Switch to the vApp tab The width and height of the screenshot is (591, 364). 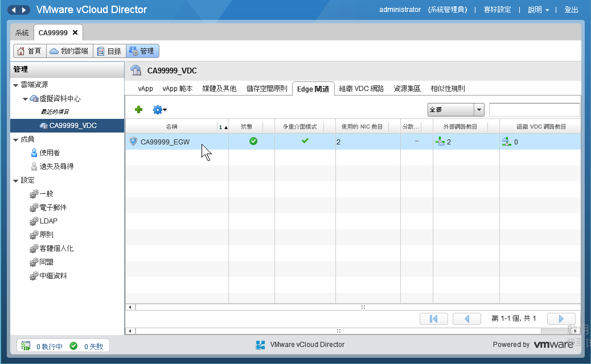(146, 89)
